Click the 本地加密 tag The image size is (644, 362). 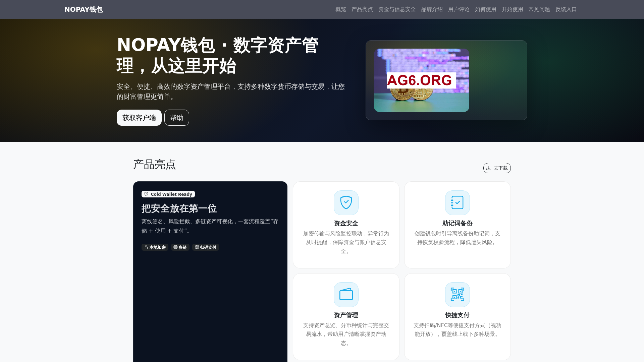[155, 247]
